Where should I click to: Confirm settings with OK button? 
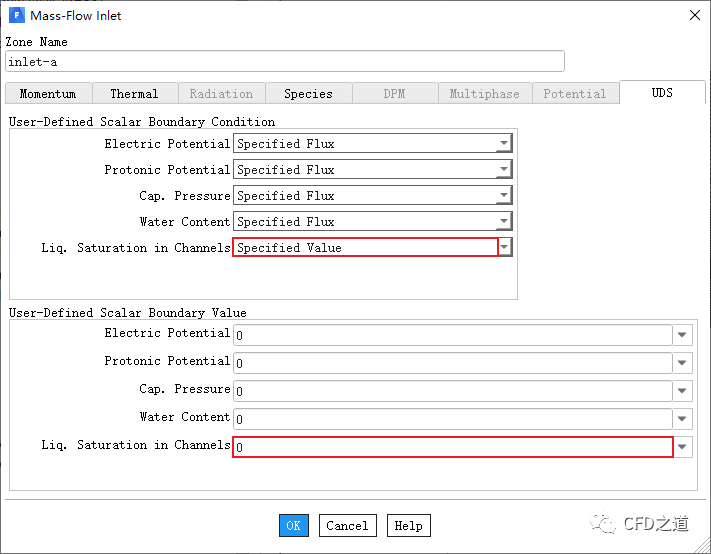(x=293, y=525)
